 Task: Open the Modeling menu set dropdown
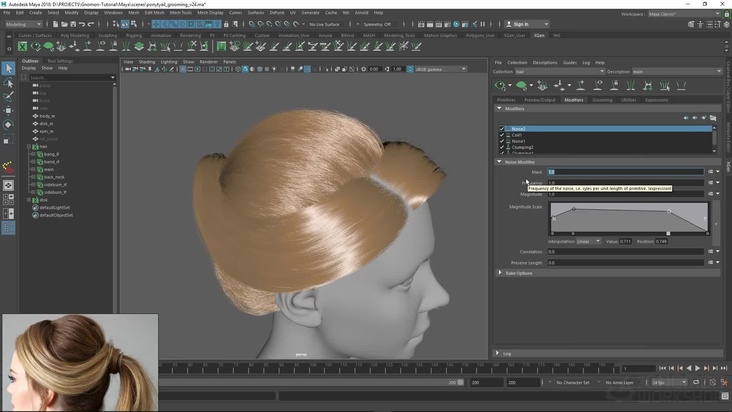click(23, 24)
